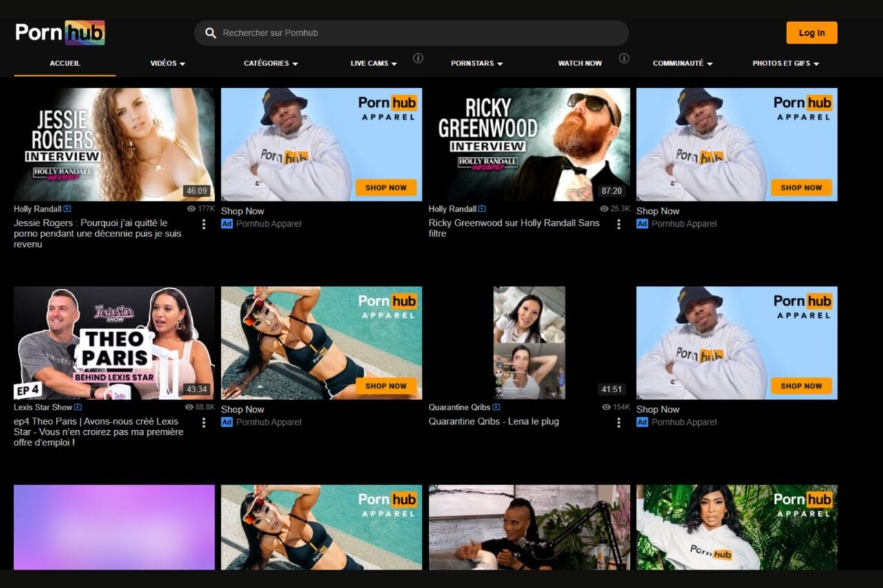The image size is (883, 588).
Task: Open the blurred purple gradient thumbnail
Action: [x=114, y=527]
